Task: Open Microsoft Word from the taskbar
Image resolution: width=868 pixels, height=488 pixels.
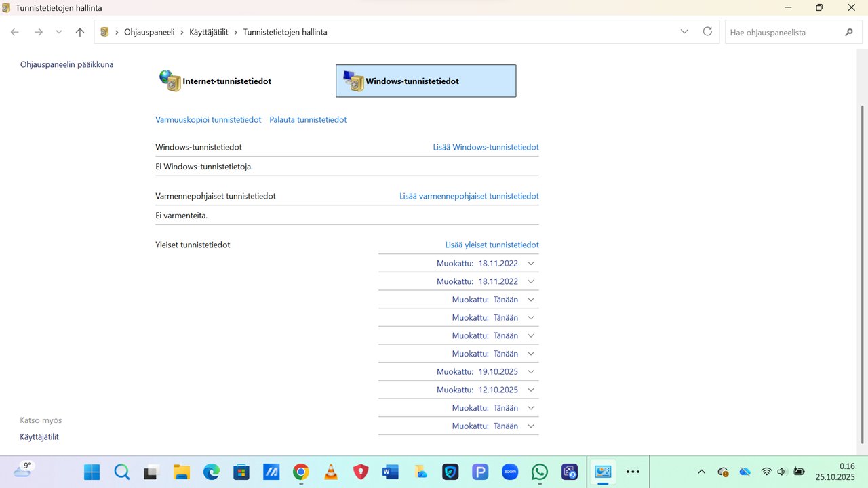Action: tap(390, 472)
